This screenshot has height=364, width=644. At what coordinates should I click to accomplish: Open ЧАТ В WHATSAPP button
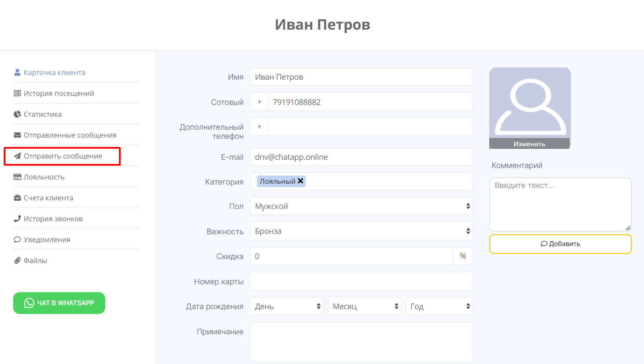click(59, 303)
